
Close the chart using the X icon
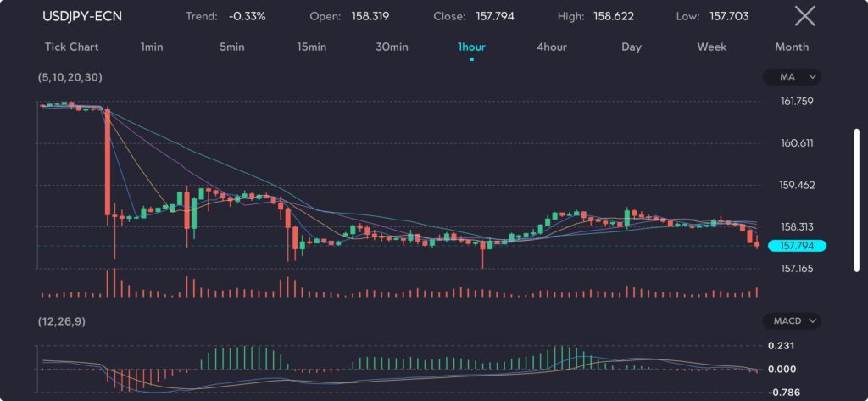pos(804,15)
